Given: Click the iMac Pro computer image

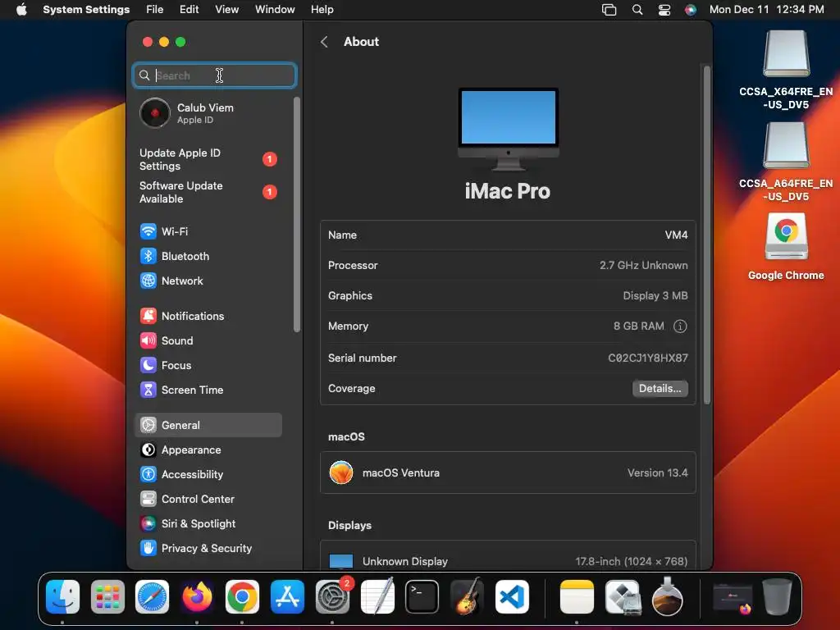Looking at the screenshot, I should (508, 129).
